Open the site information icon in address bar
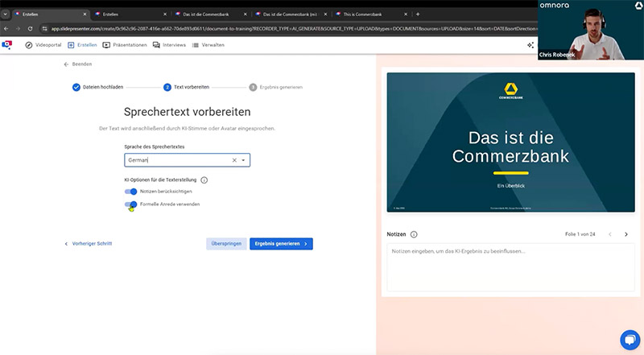The width and height of the screenshot is (644, 355). click(x=45, y=29)
